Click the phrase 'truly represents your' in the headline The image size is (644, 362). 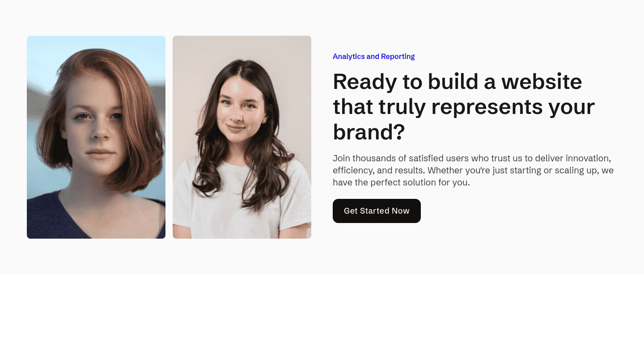tap(487, 107)
